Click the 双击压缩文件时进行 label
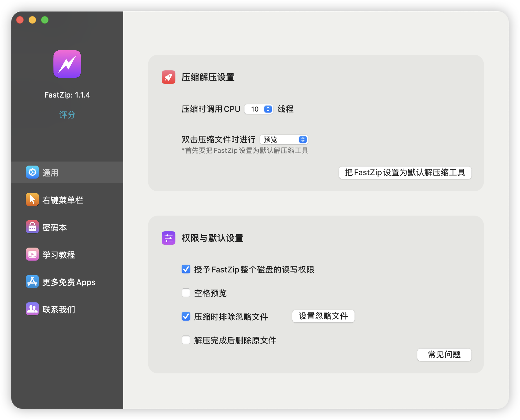520x420 pixels. pyautogui.click(x=218, y=139)
